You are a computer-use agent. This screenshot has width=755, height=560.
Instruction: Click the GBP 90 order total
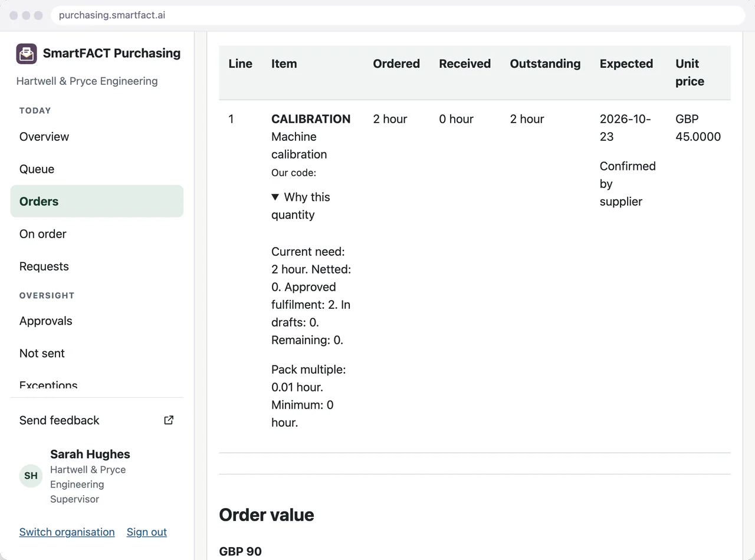pyautogui.click(x=240, y=551)
